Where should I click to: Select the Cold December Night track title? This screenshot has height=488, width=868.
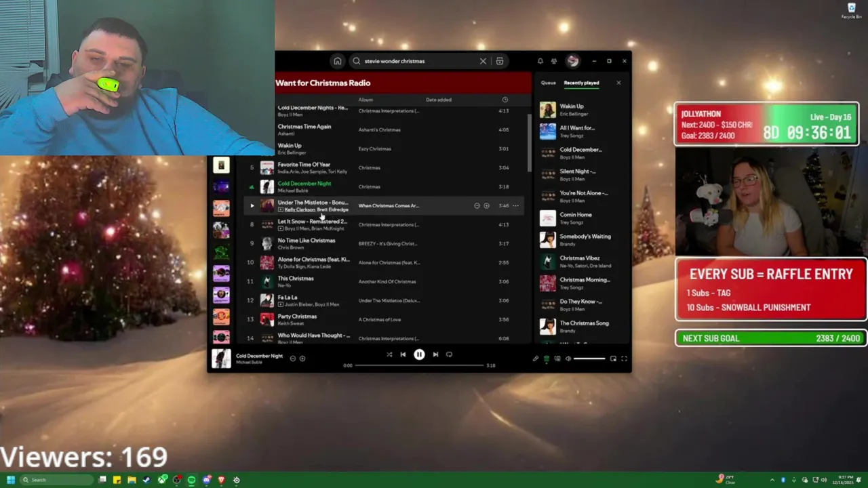pos(304,184)
